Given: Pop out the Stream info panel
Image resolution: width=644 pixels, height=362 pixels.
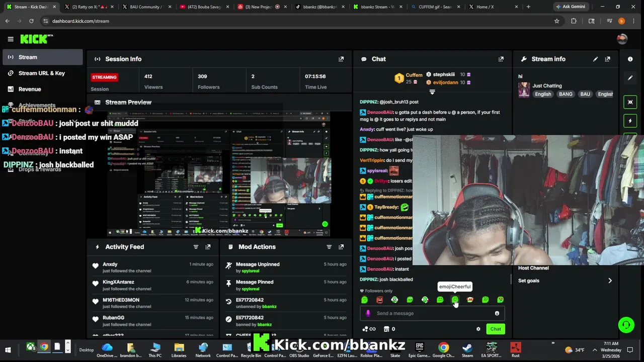Looking at the screenshot, I should point(608,59).
